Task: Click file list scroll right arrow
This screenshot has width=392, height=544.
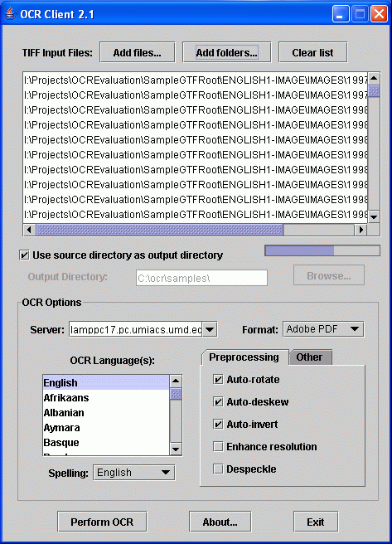Action: (x=361, y=230)
